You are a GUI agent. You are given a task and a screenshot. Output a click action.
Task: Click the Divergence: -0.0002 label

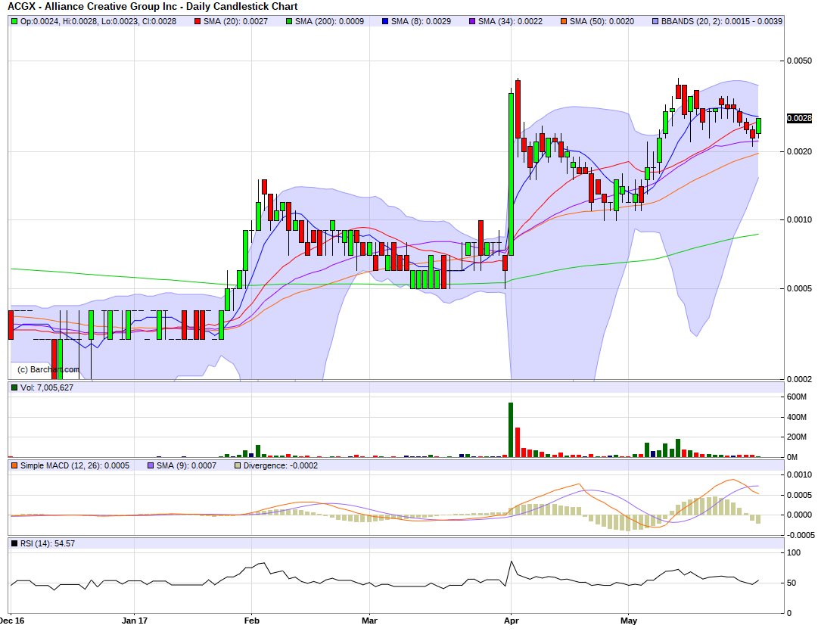tap(280, 465)
